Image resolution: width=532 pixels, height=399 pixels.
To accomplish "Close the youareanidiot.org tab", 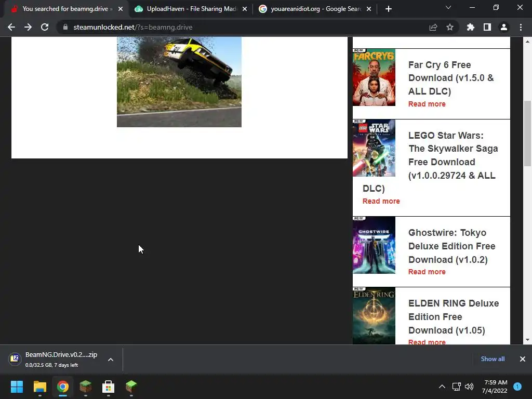I will tap(369, 9).
